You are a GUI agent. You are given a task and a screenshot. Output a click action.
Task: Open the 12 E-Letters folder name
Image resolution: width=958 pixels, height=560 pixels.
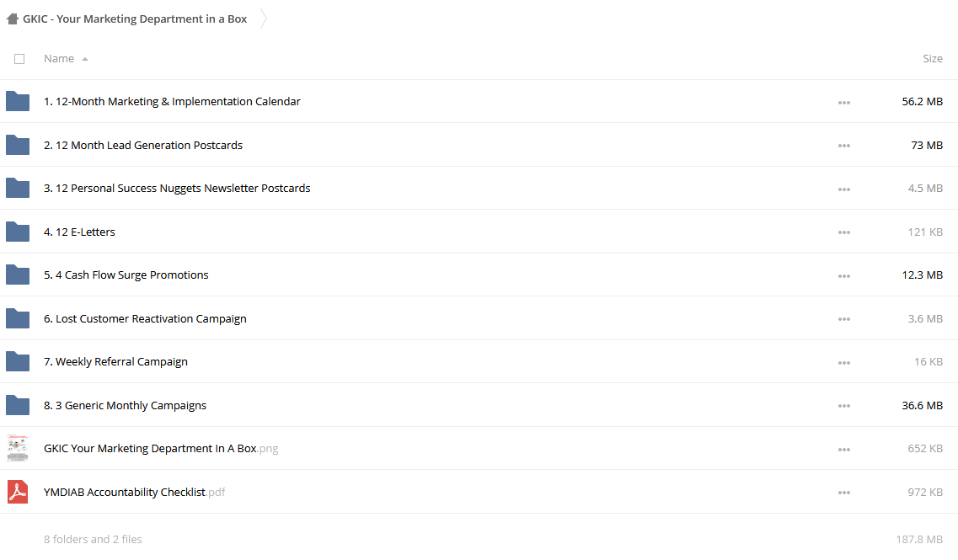79,232
